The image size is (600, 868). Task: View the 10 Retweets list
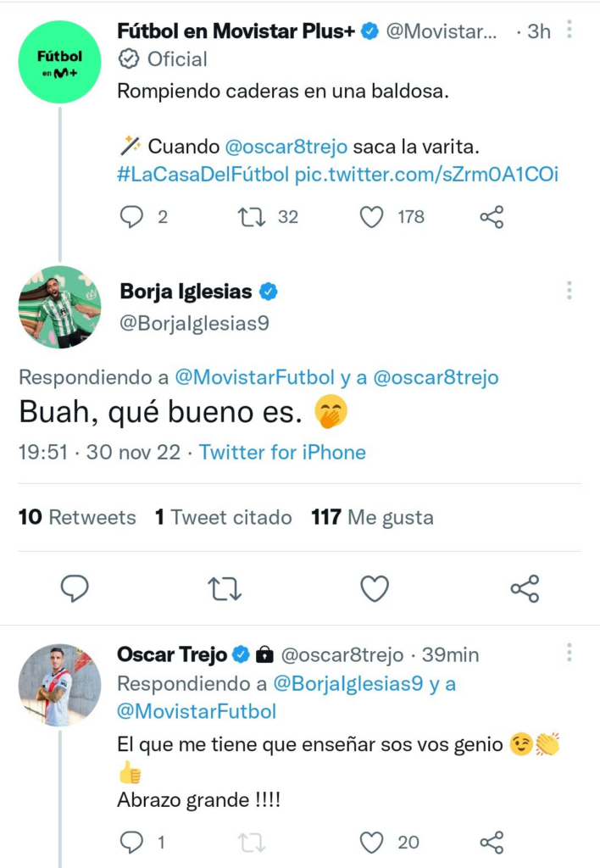(x=77, y=517)
